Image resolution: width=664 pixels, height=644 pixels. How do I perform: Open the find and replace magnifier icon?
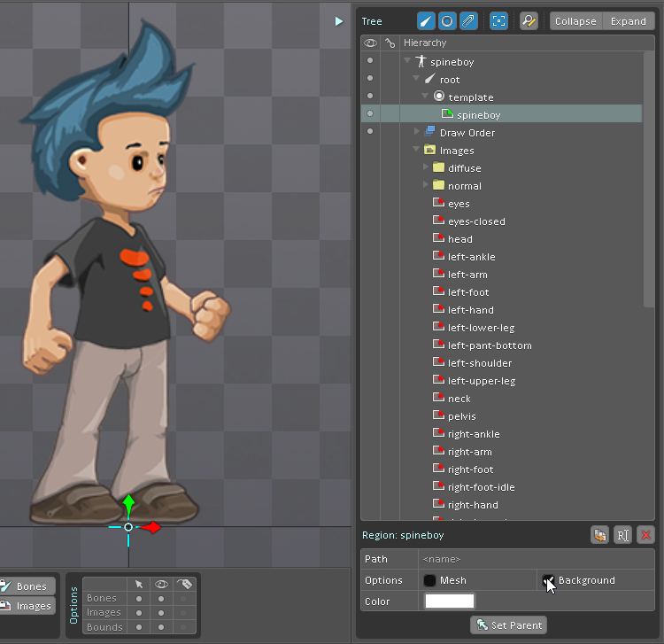[x=529, y=21]
